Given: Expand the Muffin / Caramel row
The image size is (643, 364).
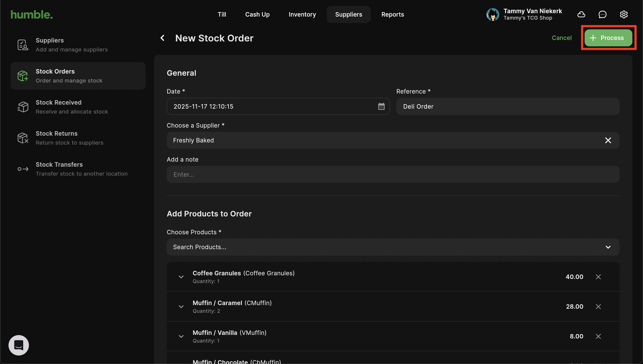Looking at the screenshot, I should 181,307.
